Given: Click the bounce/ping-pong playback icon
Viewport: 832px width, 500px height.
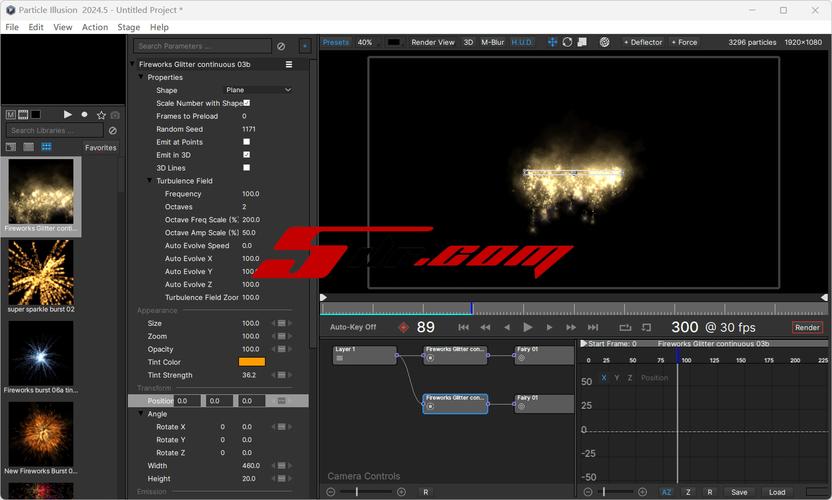Looking at the screenshot, I should 646,327.
